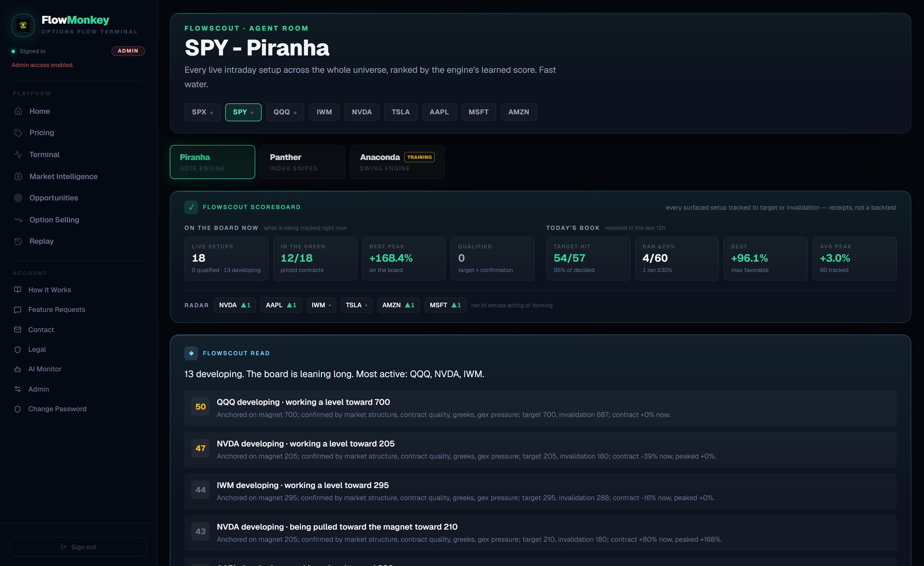Open IWM developing toward 295 setup
The image size is (924, 566).
(540, 492)
